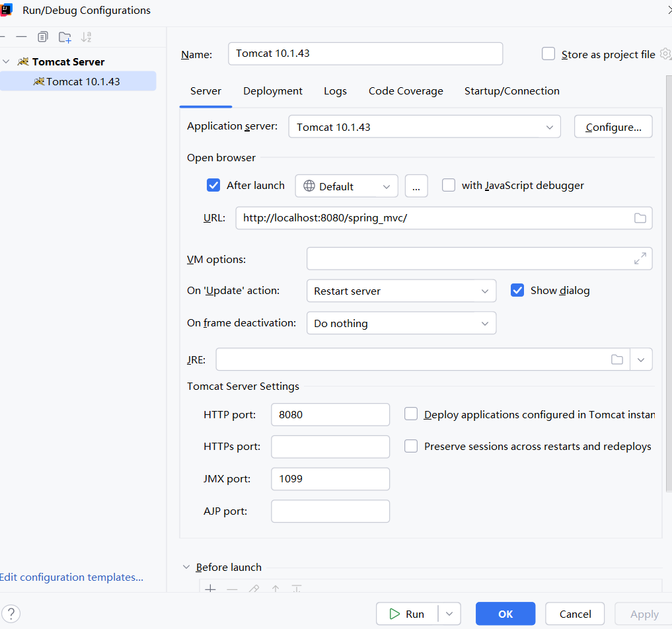Browse for URL using the folder icon

[640, 218]
